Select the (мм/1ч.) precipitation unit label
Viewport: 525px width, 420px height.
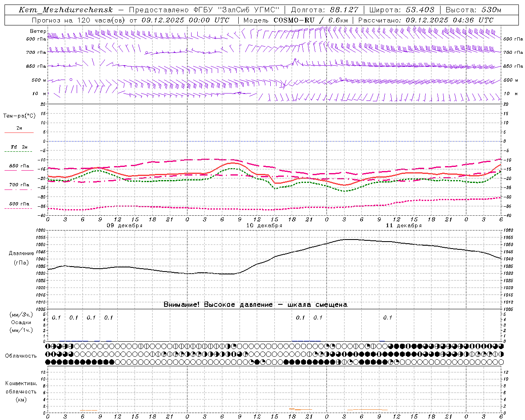[x=21, y=330]
